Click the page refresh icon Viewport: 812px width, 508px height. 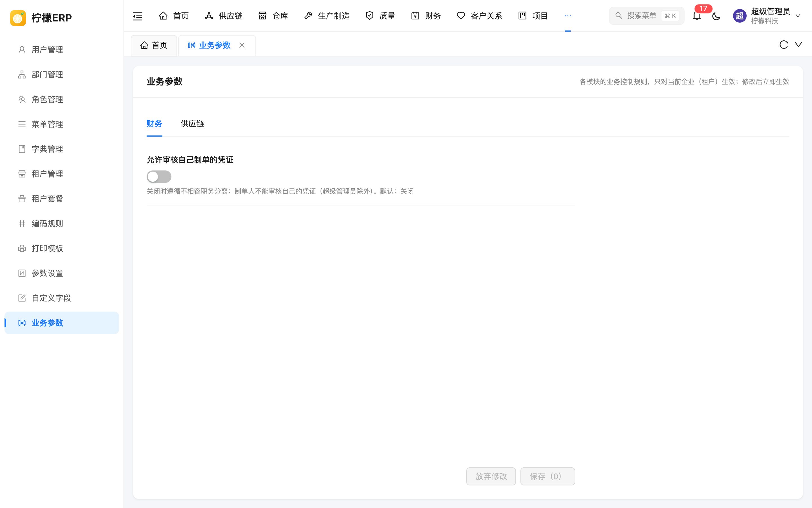(x=784, y=45)
